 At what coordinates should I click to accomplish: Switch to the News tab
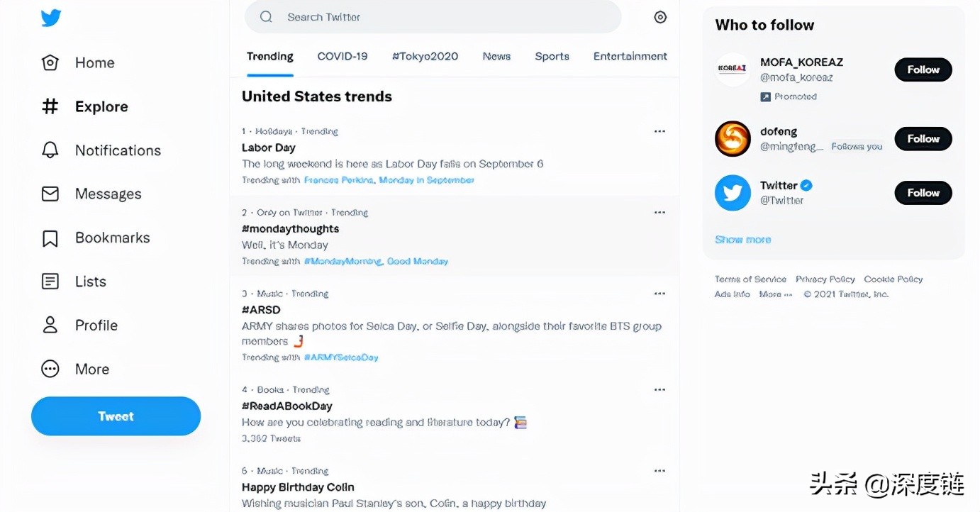pyautogui.click(x=496, y=56)
